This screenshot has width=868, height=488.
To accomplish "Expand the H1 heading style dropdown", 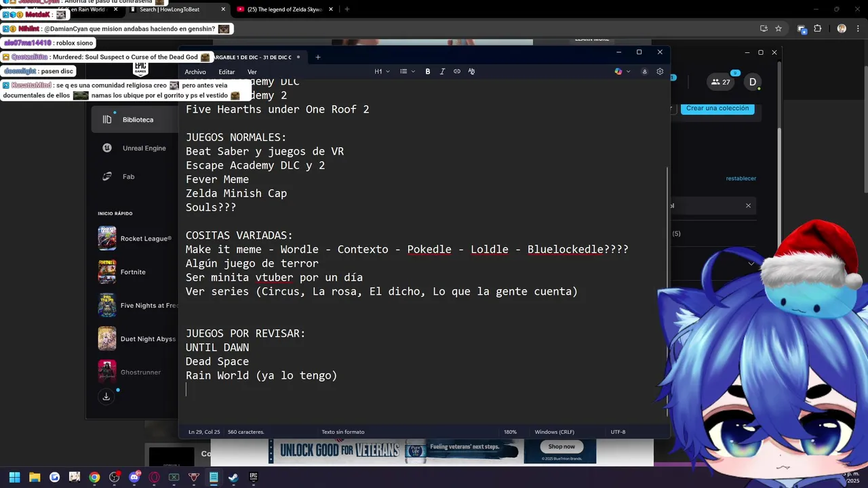I will tap(382, 71).
